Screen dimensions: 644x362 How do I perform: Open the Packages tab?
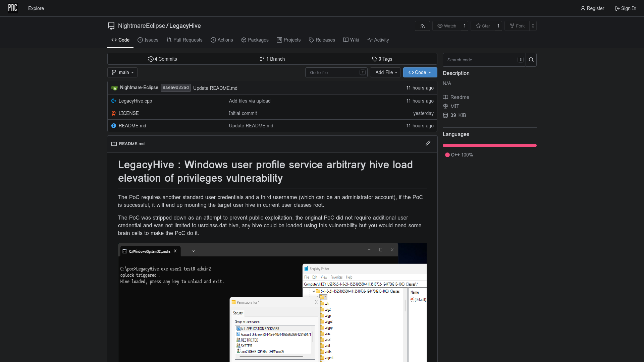255,40
